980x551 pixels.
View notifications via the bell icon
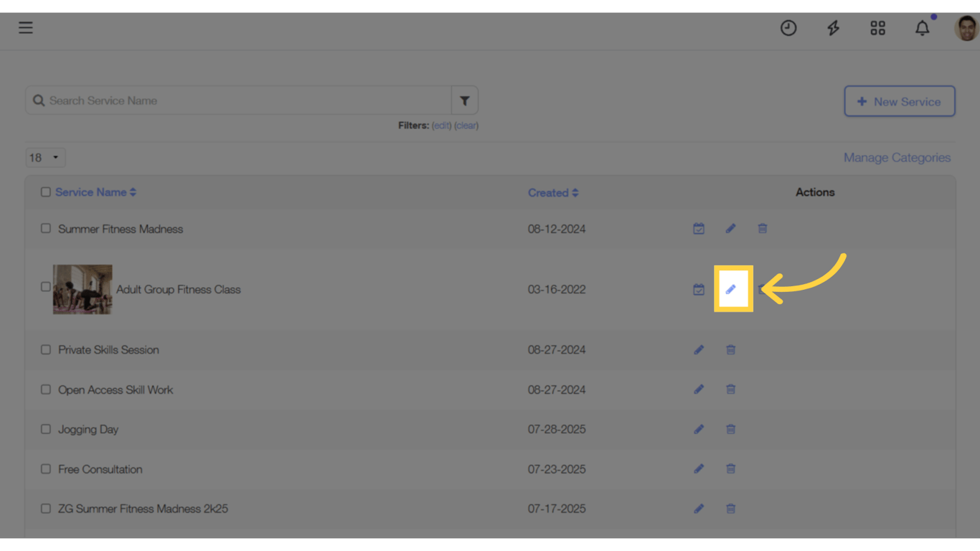922,28
